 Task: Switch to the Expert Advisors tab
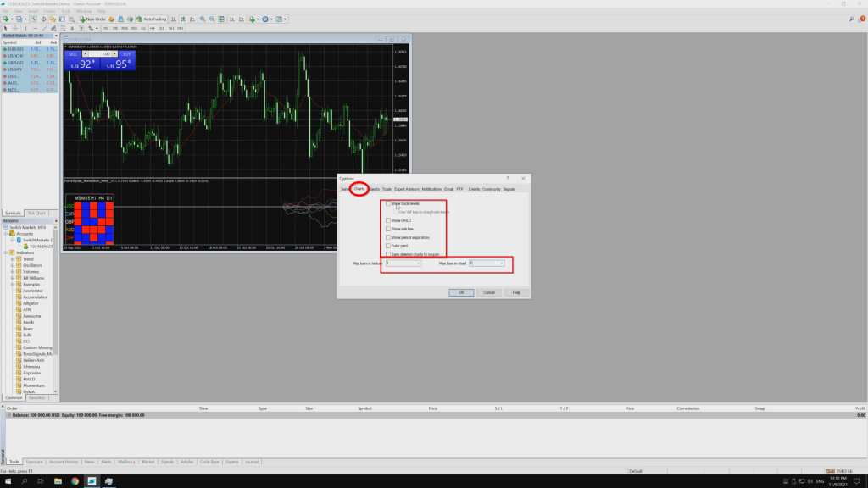click(407, 189)
